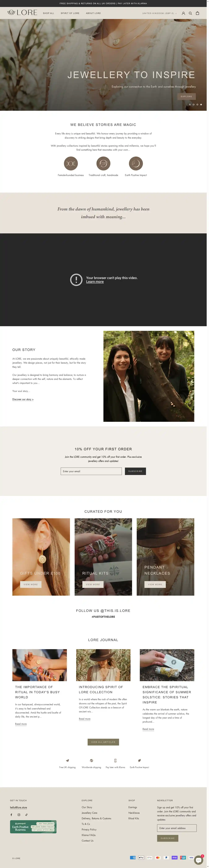The height and width of the screenshot is (868, 209).
Task: Open the Shop All menu
Action: click(49, 13)
